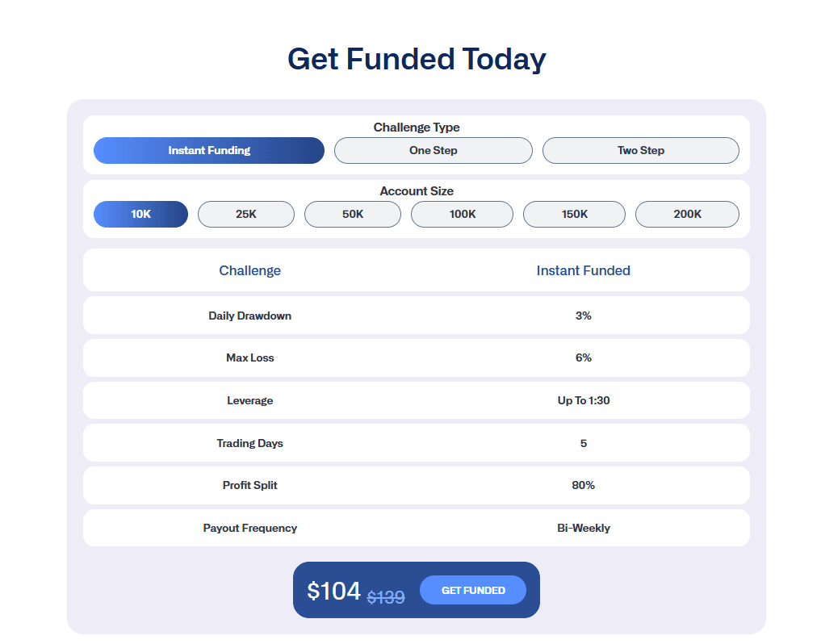Choose the 50K account option
821x644 pixels.
pyautogui.click(x=352, y=214)
